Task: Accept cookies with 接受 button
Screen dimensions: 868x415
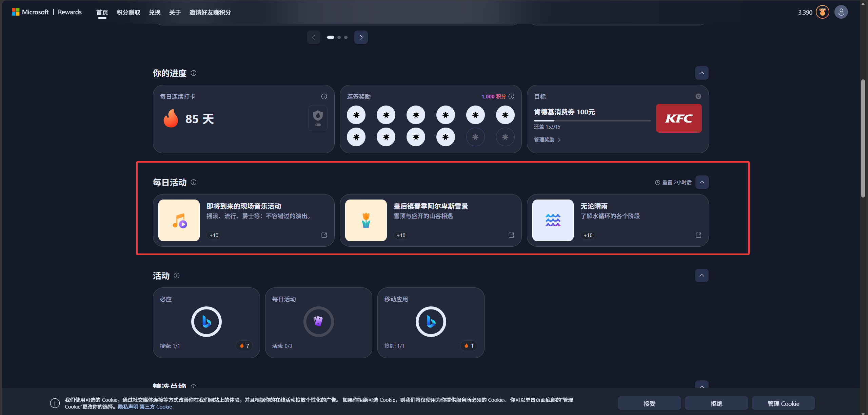Action: click(649, 403)
